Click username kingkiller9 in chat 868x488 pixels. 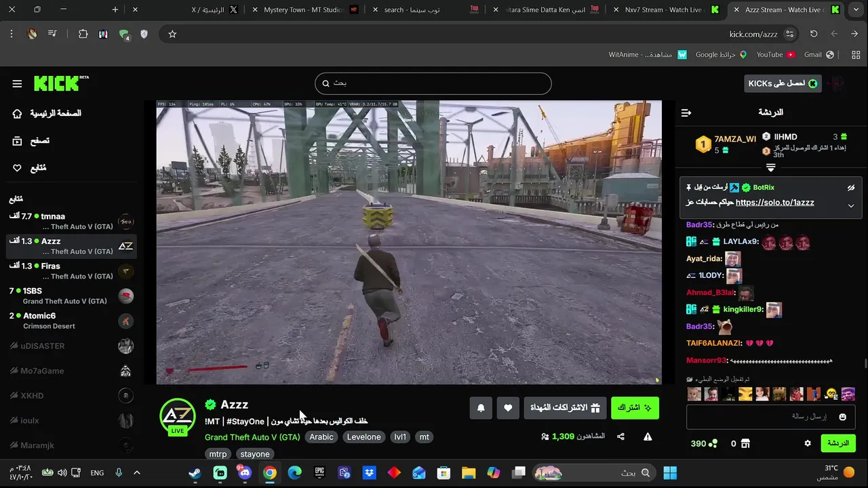[743, 310]
